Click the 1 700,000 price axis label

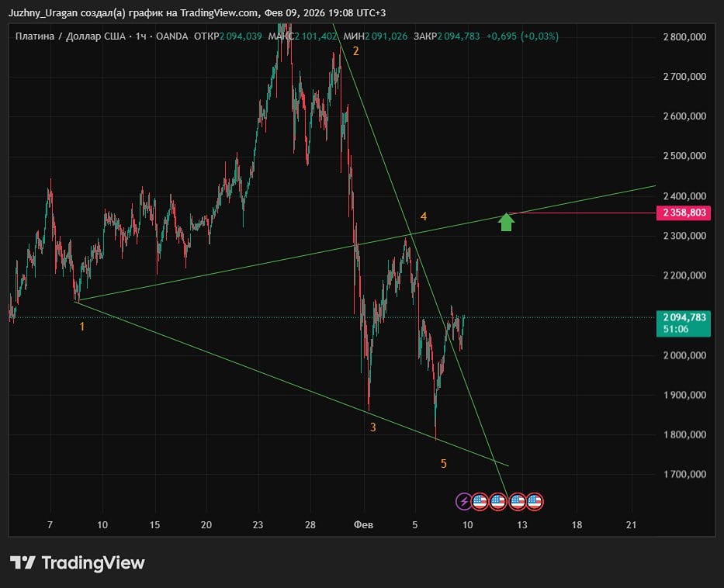click(684, 475)
